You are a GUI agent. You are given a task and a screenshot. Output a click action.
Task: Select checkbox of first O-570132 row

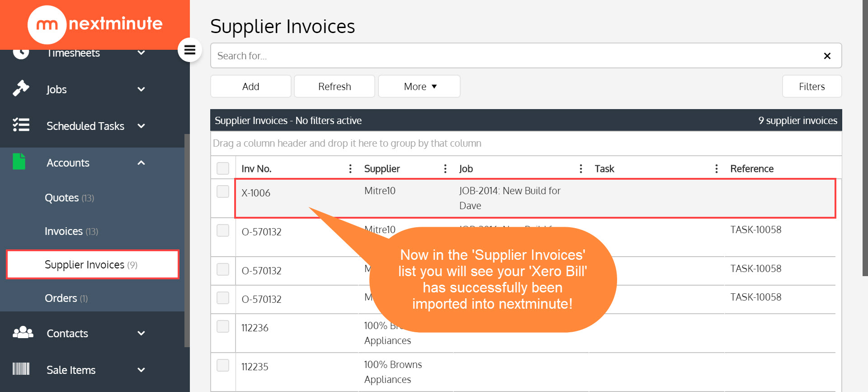pyautogui.click(x=223, y=230)
